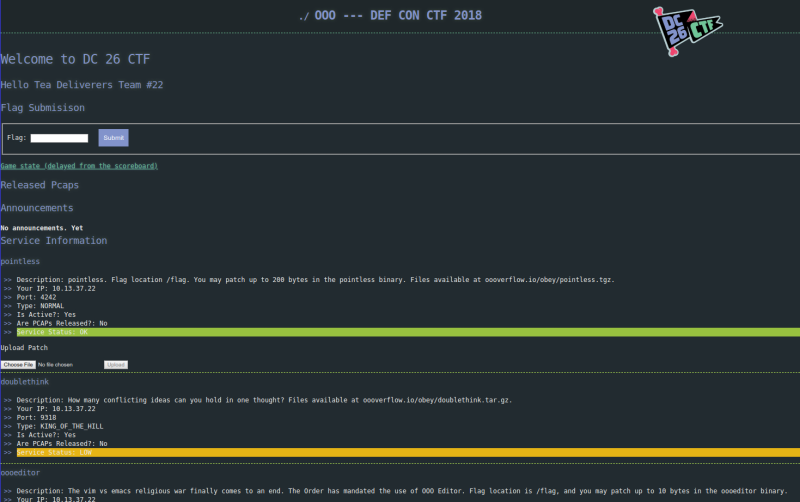The width and height of the screenshot is (800, 502).
Task: Click the oooeditor service name
Action: pos(20,473)
